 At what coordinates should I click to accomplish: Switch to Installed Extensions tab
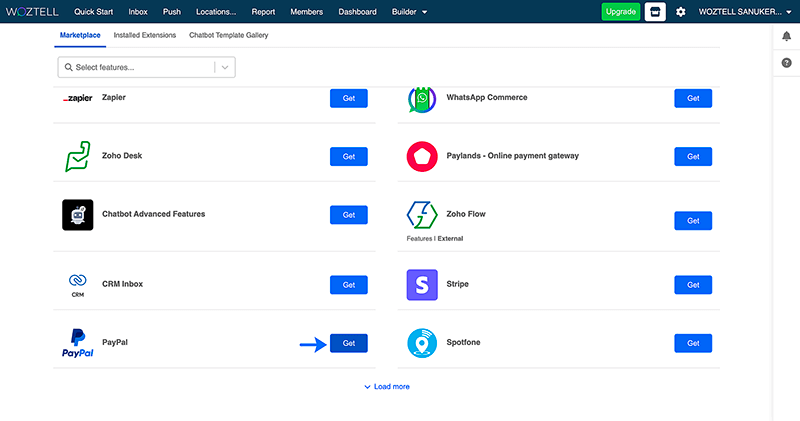[145, 35]
